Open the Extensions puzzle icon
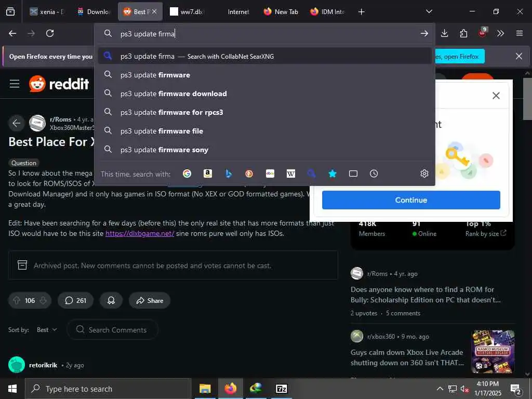 463,33
